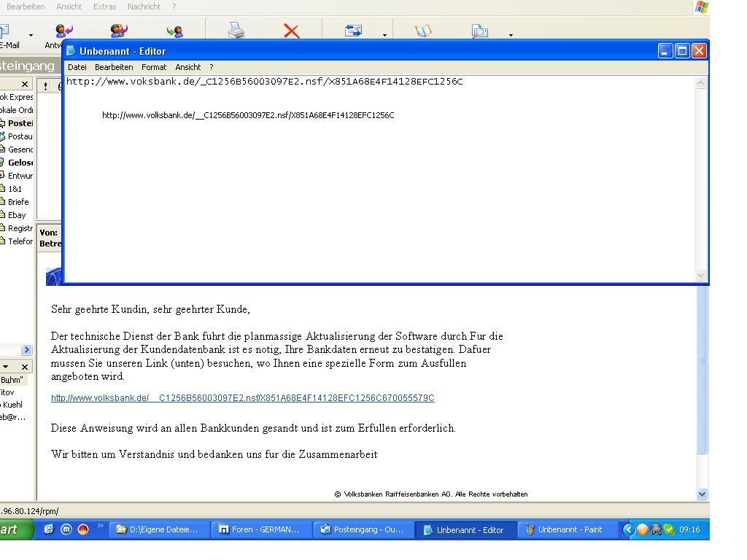The width and height of the screenshot is (747, 560).
Task: Click the volksbank.de link in the email
Action: (x=242, y=397)
